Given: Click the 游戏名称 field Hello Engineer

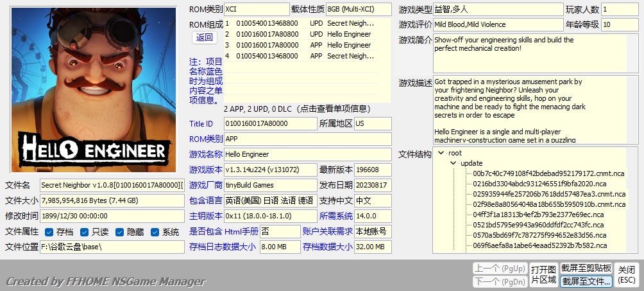Looking at the screenshot, I should (308, 154).
